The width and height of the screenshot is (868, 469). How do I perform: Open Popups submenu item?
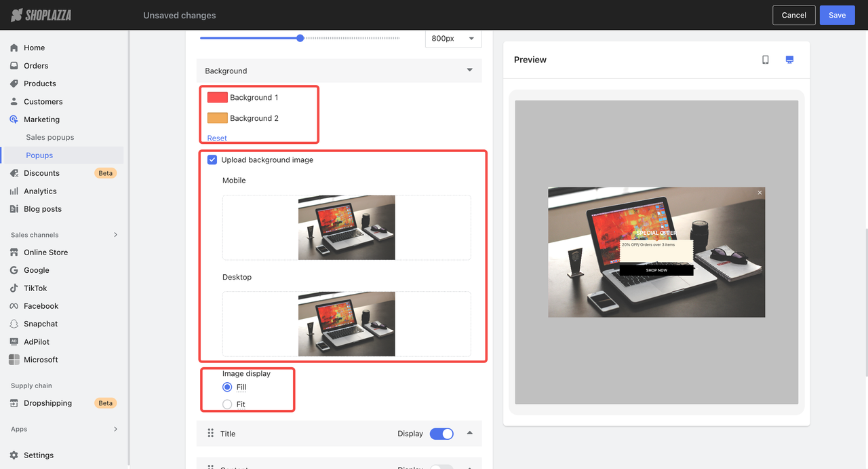tap(39, 155)
